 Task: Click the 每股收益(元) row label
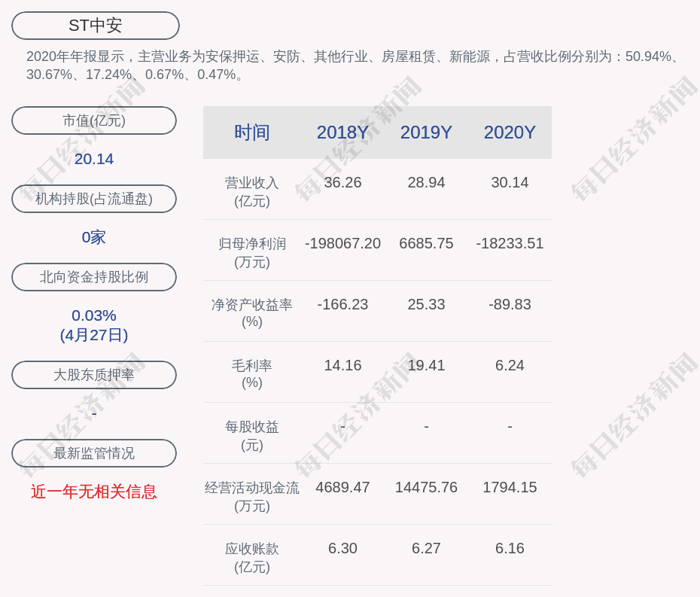[x=252, y=436]
